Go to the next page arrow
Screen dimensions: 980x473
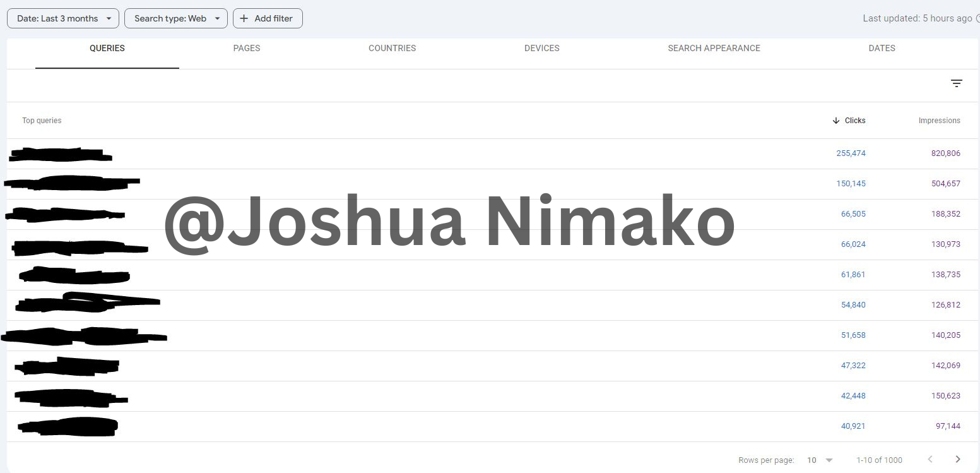pyautogui.click(x=958, y=460)
